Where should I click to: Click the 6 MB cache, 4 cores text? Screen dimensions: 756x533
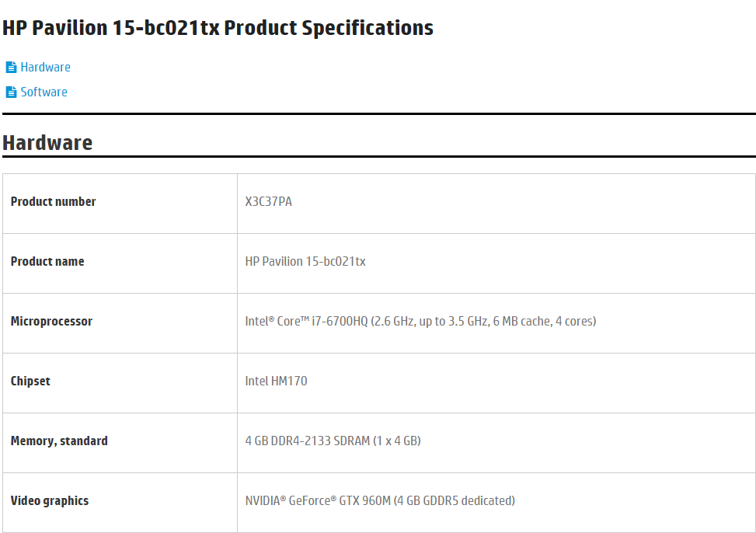[545, 321]
